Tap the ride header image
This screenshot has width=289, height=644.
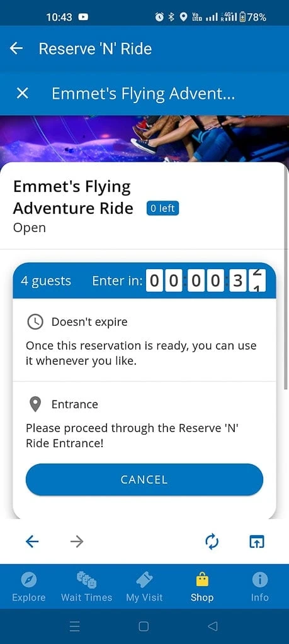[x=144, y=139]
